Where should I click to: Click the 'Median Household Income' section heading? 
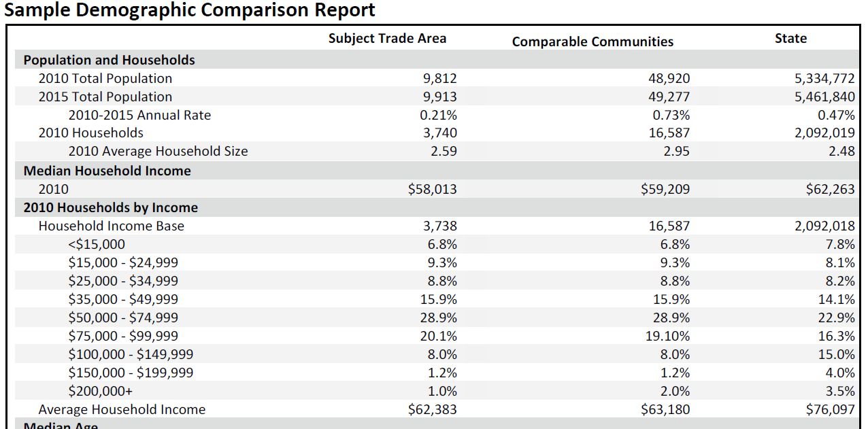point(107,171)
